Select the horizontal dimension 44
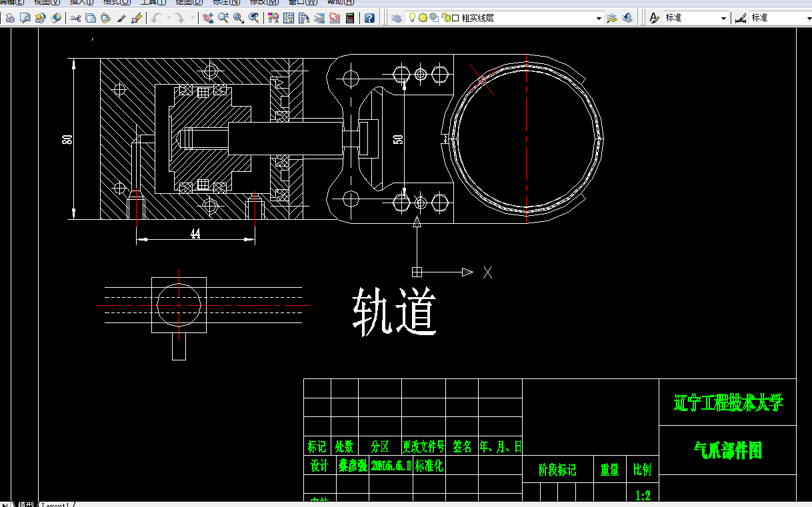This screenshot has height=507, width=812. click(x=195, y=234)
